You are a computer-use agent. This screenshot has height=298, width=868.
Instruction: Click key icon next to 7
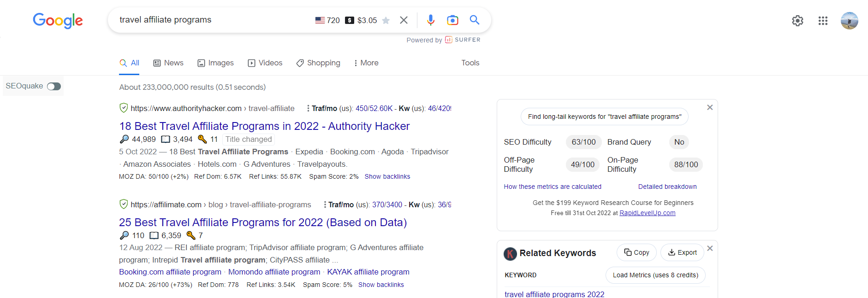point(191,235)
